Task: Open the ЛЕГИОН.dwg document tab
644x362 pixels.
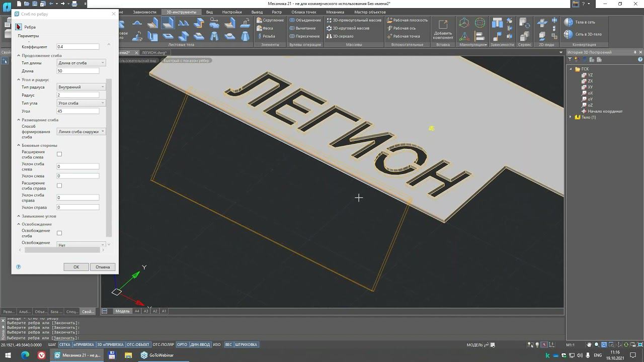Action: [x=154, y=52]
